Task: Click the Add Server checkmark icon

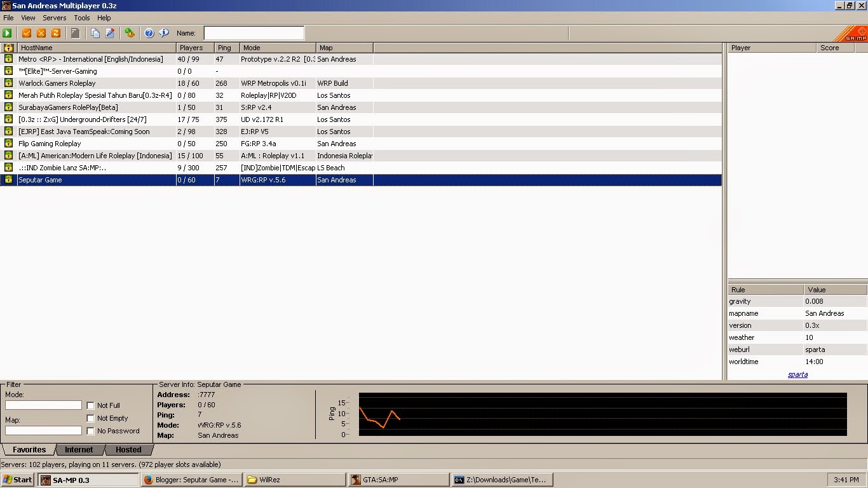Action: pos(27,33)
